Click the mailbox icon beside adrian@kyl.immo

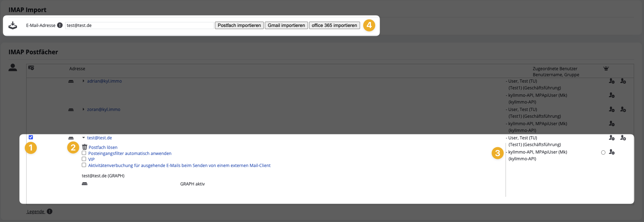pos(71,82)
